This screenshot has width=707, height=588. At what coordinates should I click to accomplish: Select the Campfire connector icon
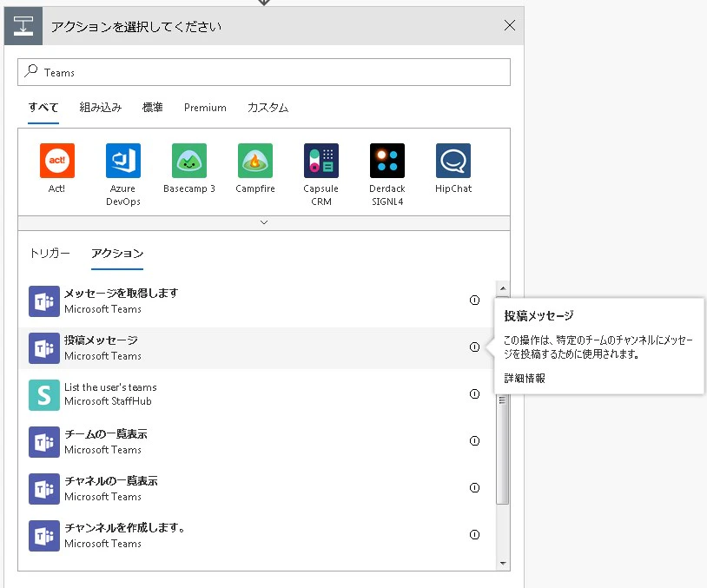[255, 161]
